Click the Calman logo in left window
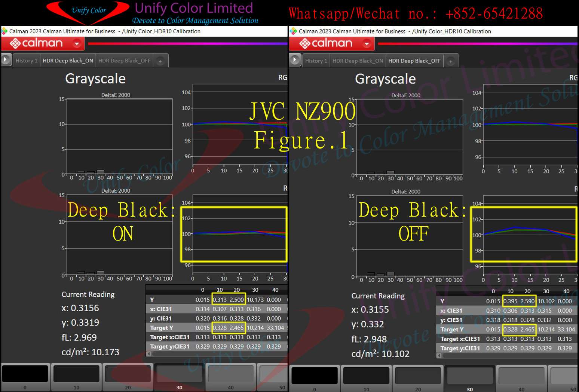This screenshot has height=392, width=579. click(x=36, y=43)
